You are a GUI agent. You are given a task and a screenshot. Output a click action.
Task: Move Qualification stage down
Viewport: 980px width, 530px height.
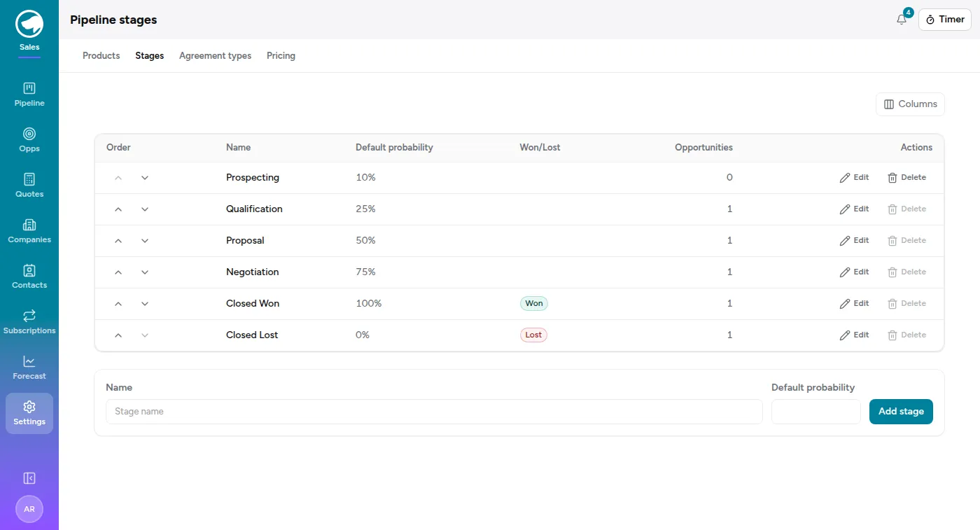[x=145, y=209]
